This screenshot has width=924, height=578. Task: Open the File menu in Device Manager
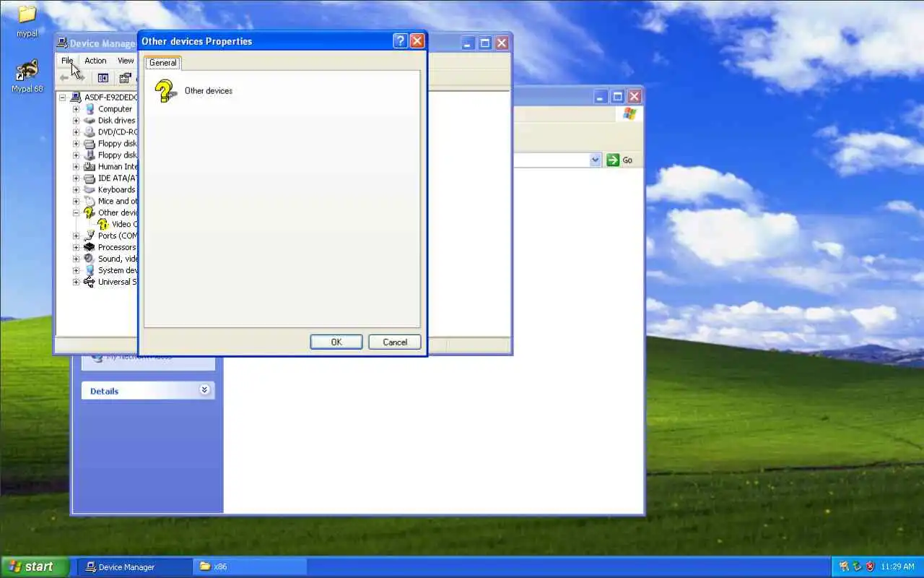tap(67, 61)
